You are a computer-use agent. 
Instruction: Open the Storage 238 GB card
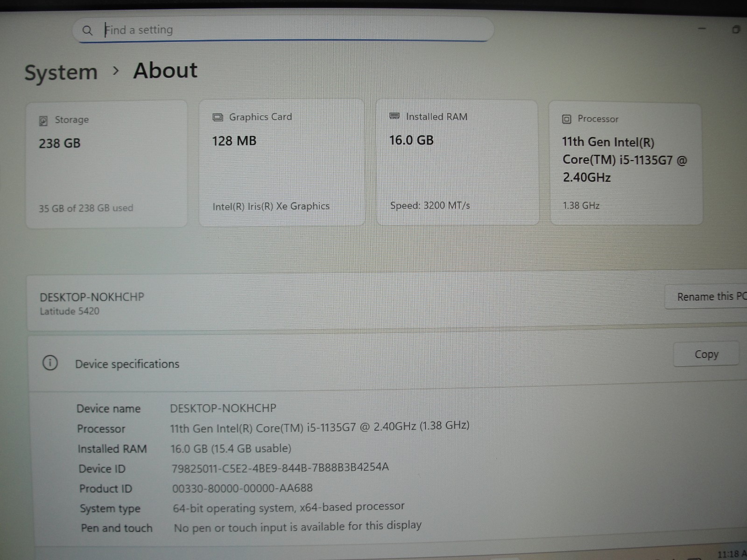tap(106, 164)
